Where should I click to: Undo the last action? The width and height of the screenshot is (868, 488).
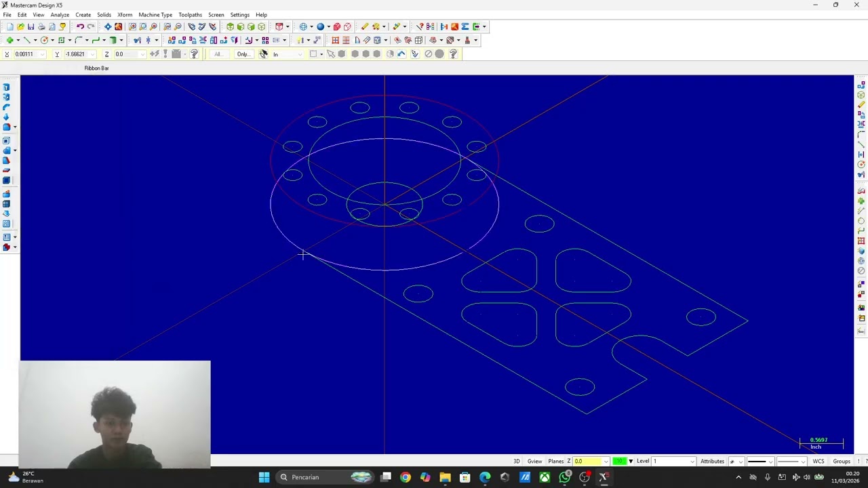tap(79, 26)
